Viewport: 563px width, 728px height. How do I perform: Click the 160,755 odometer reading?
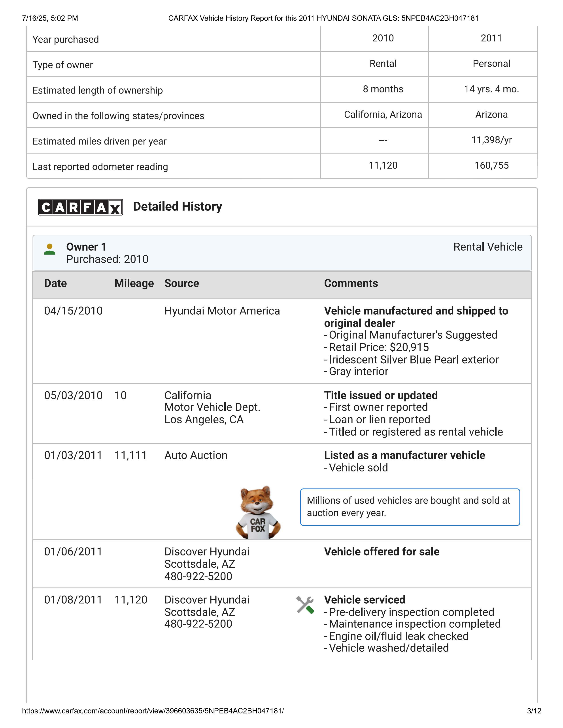point(491,166)
